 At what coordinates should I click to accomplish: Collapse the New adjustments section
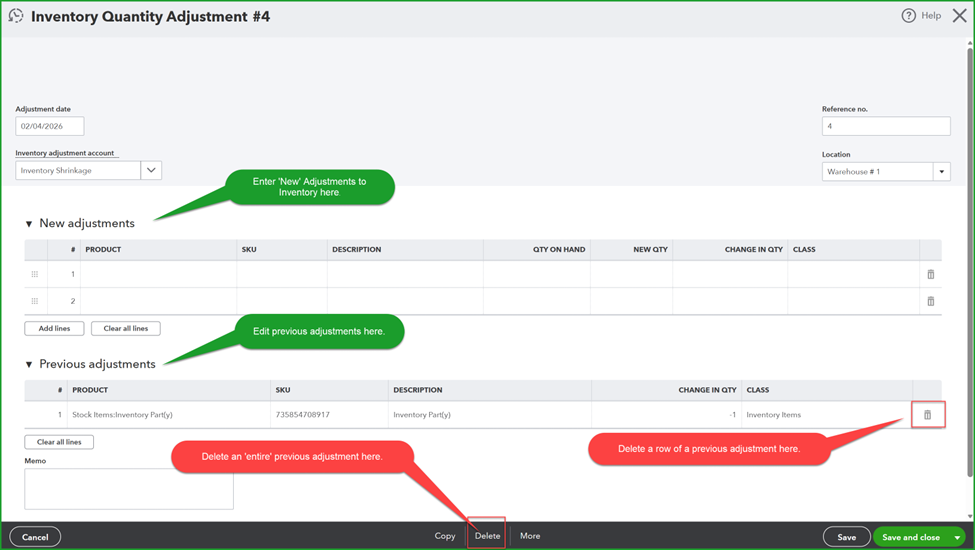pos(29,224)
